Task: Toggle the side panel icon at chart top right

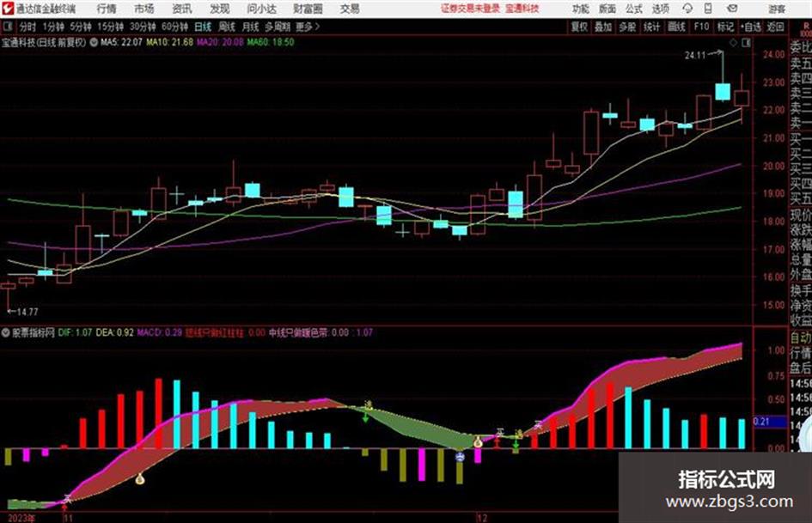Action: [746, 43]
